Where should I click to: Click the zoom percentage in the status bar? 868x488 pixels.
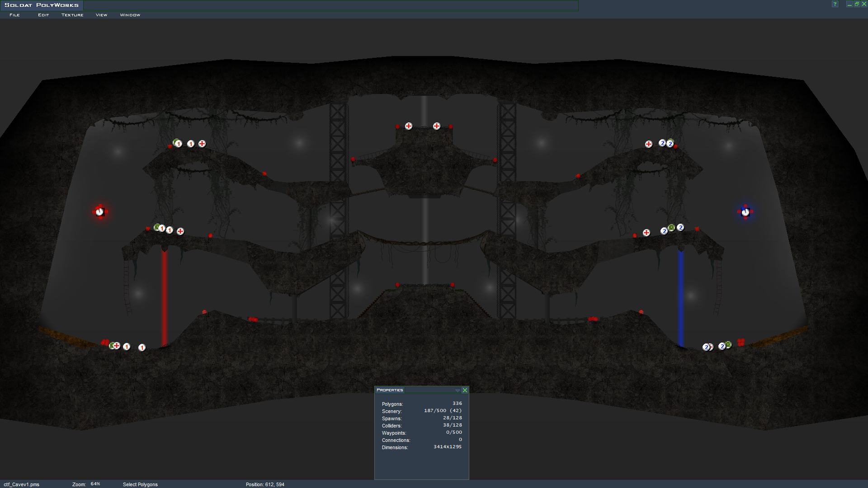click(95, 484)
